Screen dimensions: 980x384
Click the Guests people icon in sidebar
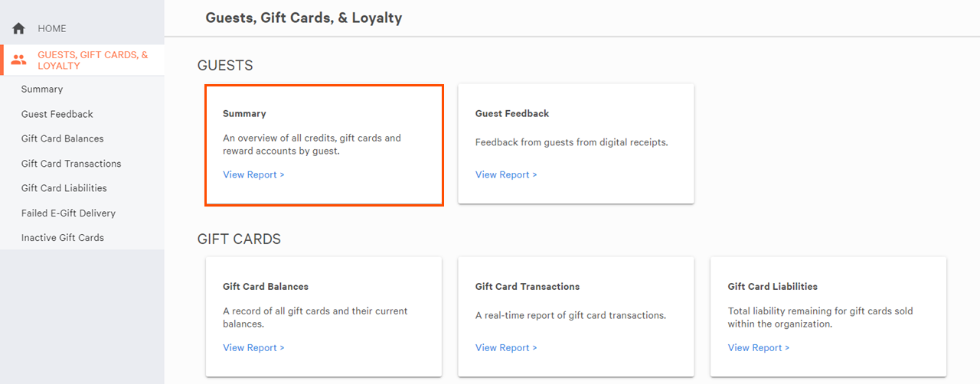click(x=19, y=60)
